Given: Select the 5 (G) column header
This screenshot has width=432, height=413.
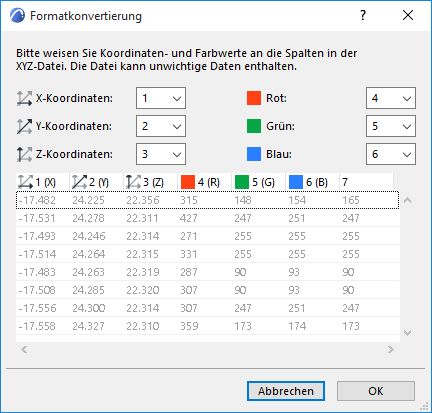Looking at the screenshot, I should [x=259, y=182].
